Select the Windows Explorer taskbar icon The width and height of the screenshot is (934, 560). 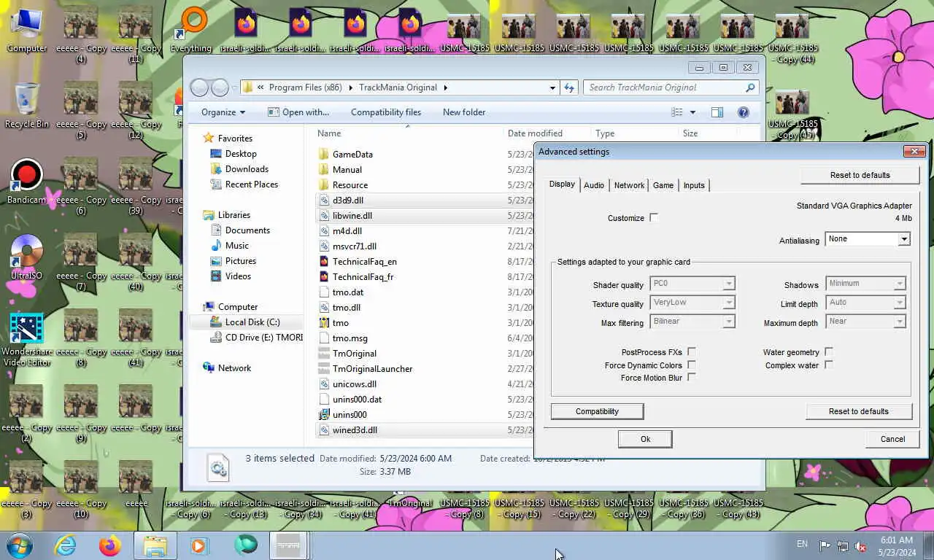155,545
